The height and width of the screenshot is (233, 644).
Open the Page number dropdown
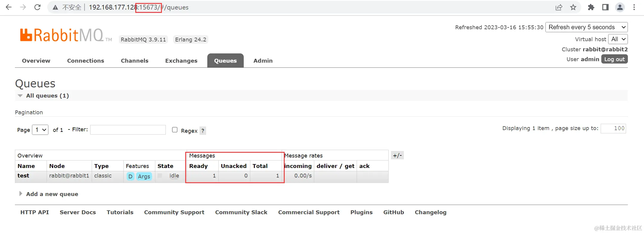(40, 130)
